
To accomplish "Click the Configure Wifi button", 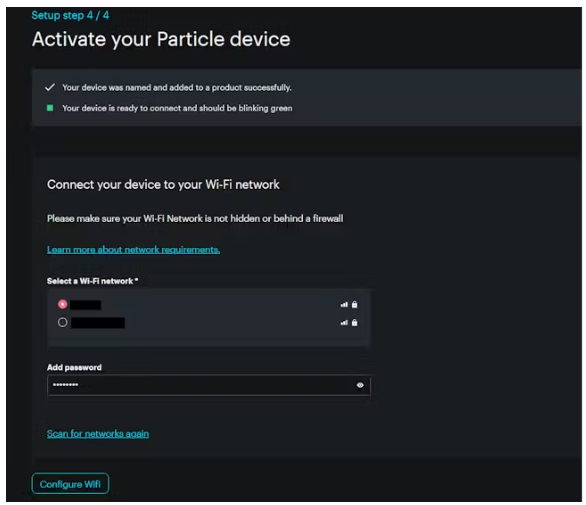I will (70, 484).
